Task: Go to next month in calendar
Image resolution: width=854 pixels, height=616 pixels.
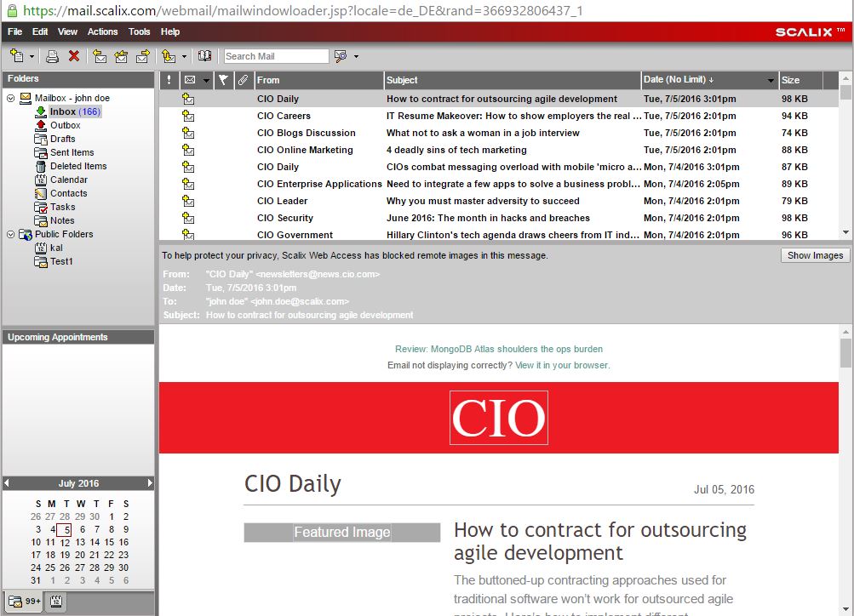Action: click(x=151, y=482)
